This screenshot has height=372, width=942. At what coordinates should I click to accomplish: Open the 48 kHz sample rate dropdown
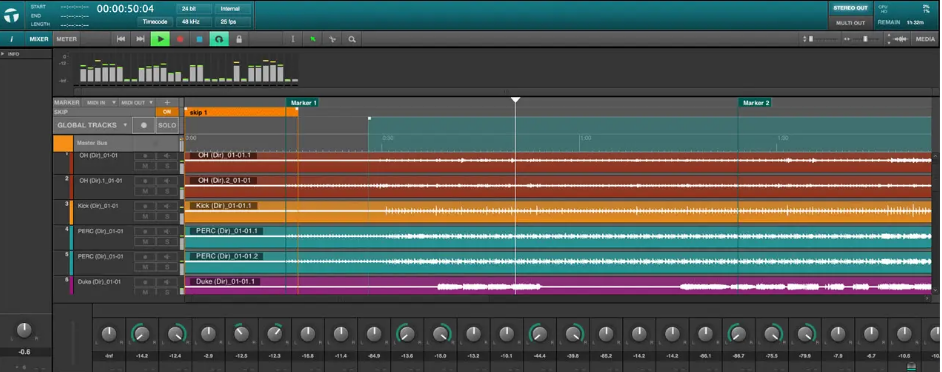(194, 22)
